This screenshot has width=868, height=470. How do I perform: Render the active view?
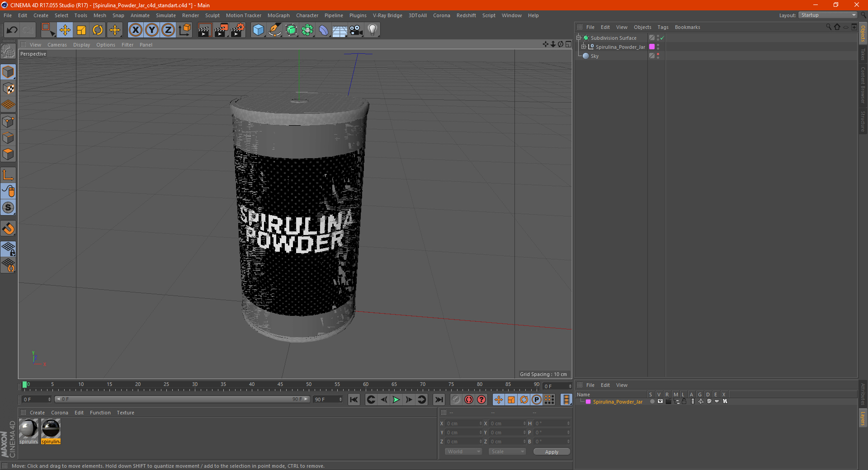pos(204,30)
